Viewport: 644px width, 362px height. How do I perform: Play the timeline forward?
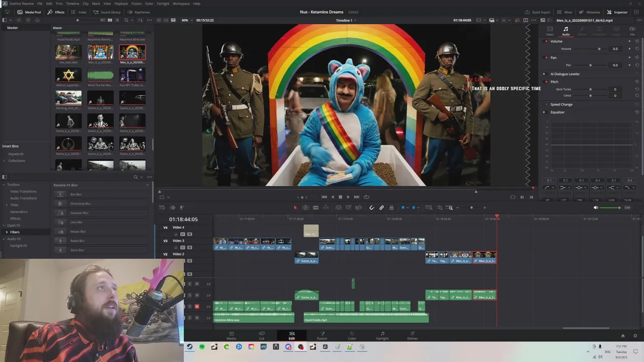coord(348,197)
